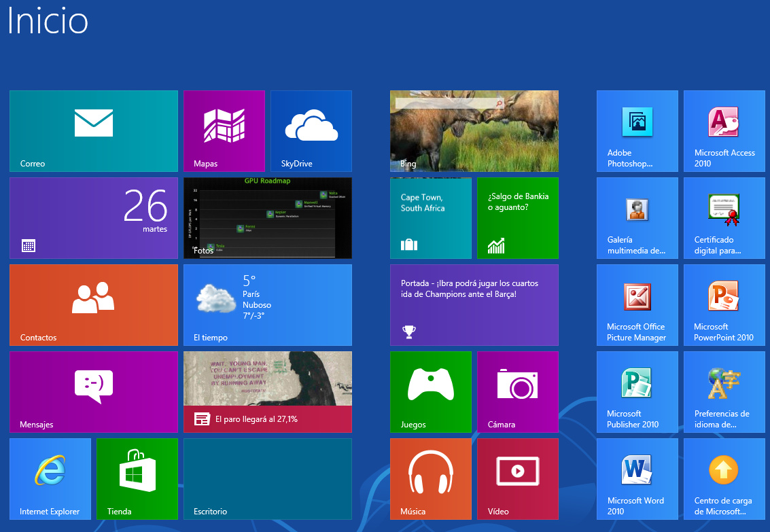Read the news story 'El paro llegará al 27,1%'
The height and width of the screenshot is (532, 770).
click(x=268, y=392)
